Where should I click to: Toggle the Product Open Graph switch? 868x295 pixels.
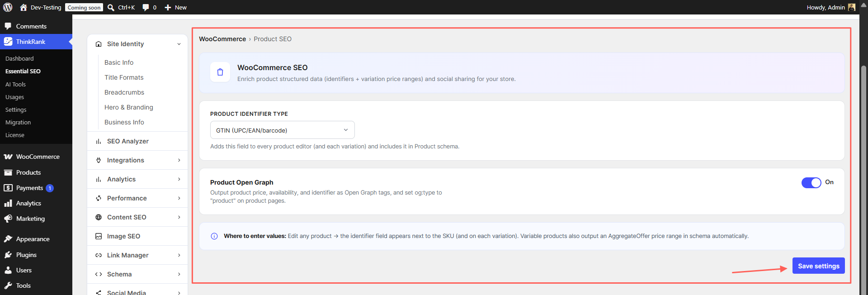click(x=811, y=182)
